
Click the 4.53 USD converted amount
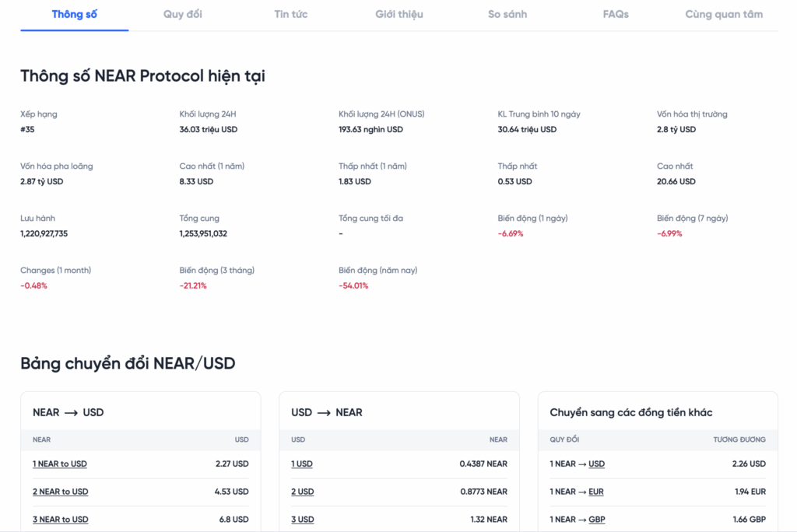pyautogui.click(x=231, y=492)
